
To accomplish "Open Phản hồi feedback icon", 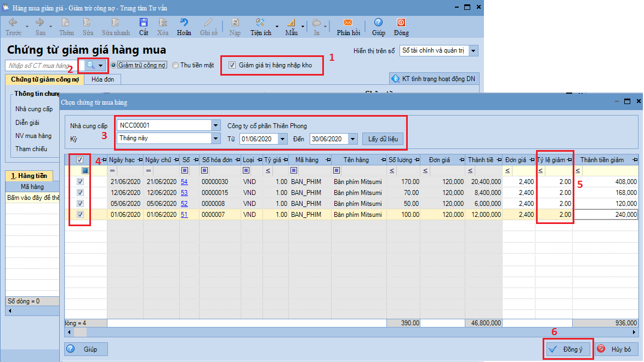I will point(348,22).
